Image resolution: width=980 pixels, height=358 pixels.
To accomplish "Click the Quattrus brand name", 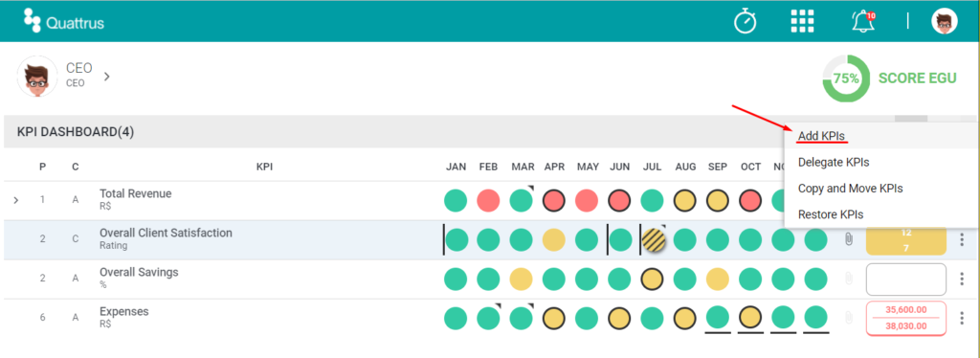I will click(75, 24).
